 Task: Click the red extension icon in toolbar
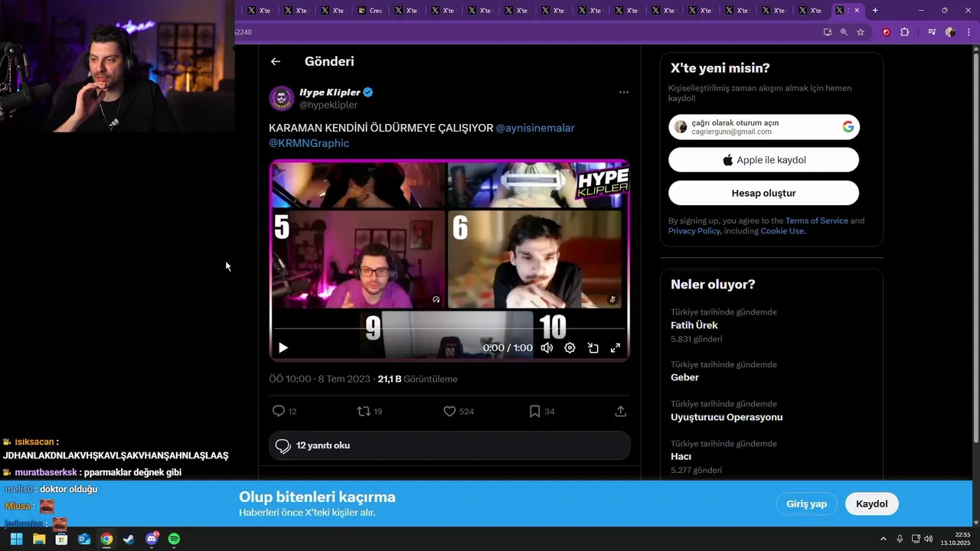[x=887, y=32]
